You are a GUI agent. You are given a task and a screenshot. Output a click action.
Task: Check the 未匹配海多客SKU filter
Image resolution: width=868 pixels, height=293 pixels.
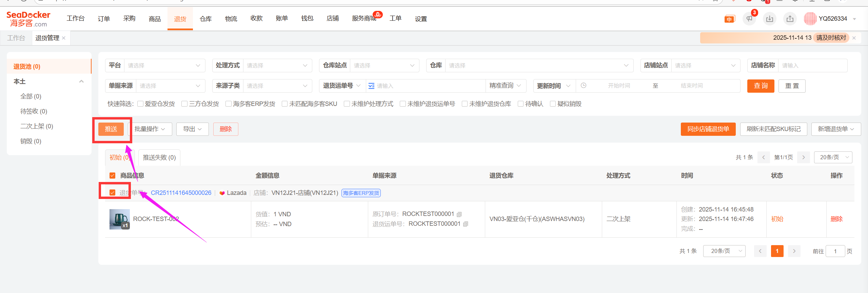point(285,104)
